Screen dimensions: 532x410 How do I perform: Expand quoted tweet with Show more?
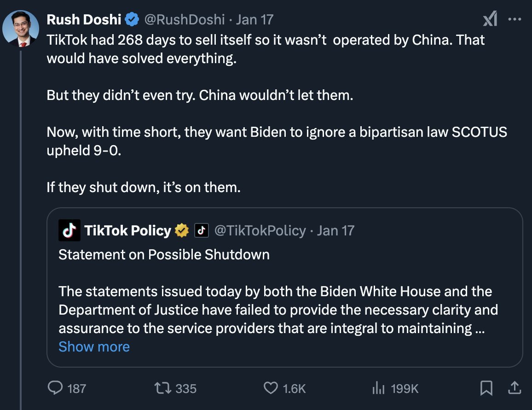coord(94,346)
